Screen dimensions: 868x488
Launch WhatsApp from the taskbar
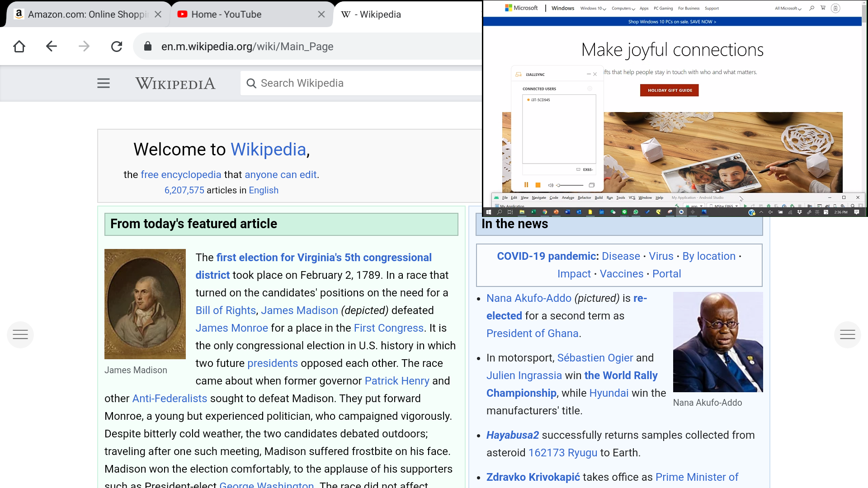637,211
